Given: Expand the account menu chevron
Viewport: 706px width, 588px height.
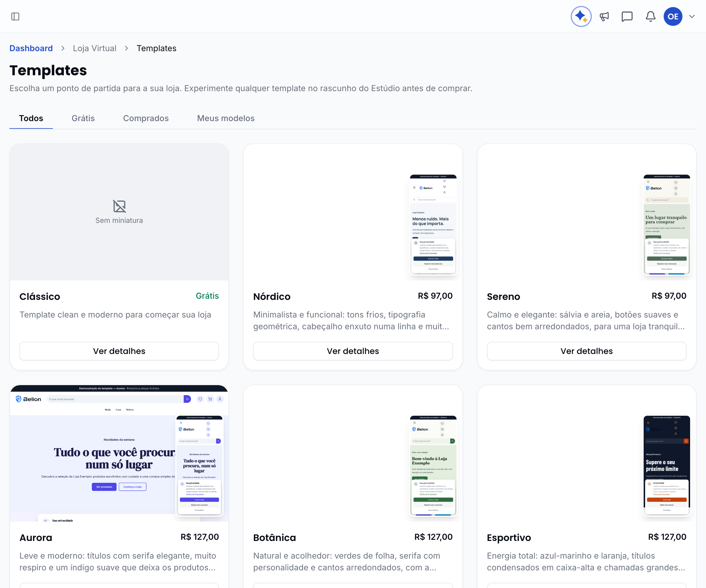Looking at the screenshot, I should click(x=692, y=16).
